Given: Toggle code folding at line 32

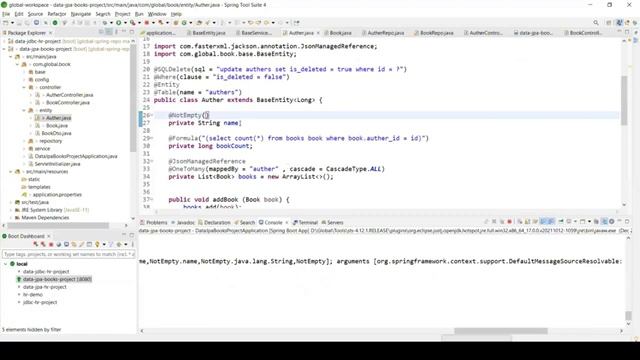Looking at the screenshot, I should point(151,161).
